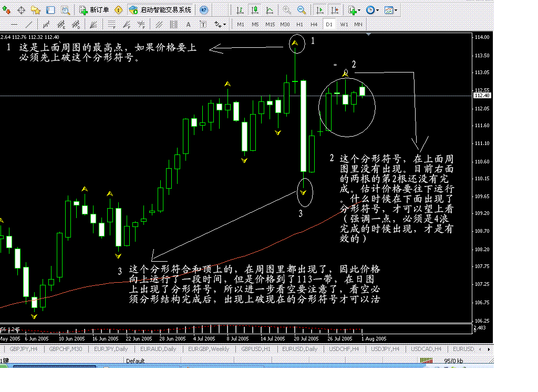This screenshot has width=538, height=392.
Task: Open the chart templates dropdown
Action: [x=390, y=10]
